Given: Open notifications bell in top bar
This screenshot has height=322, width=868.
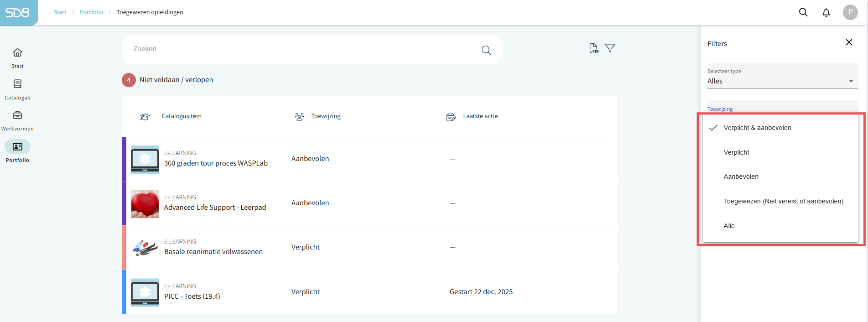Looking at the screenshot, I should (x=826, y=12).
